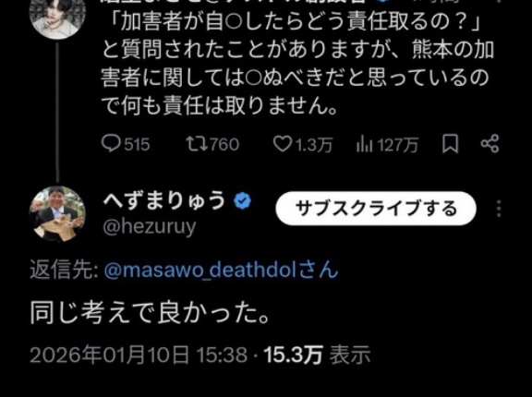Open the @hezuruy handle

click(150, 227)
